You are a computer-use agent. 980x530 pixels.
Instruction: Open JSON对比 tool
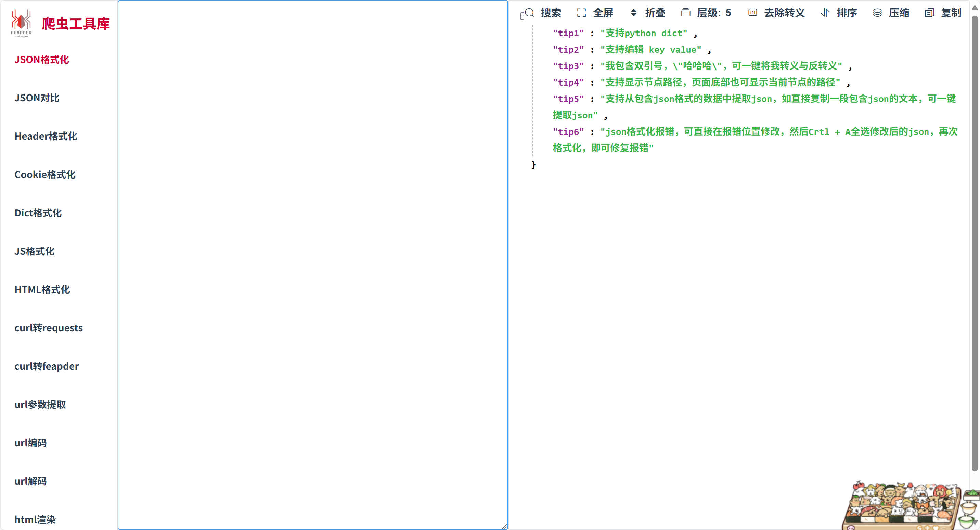(37, 98)
